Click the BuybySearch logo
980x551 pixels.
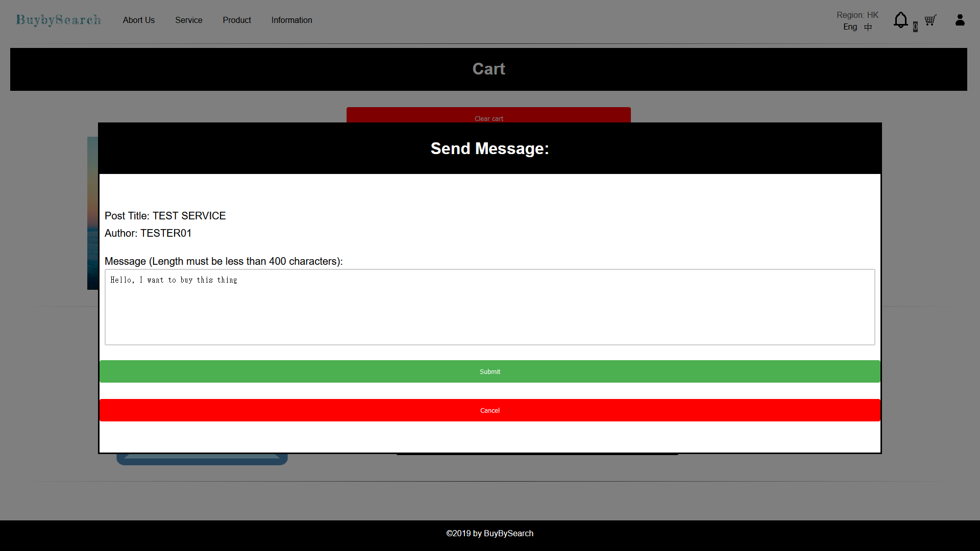59,20
